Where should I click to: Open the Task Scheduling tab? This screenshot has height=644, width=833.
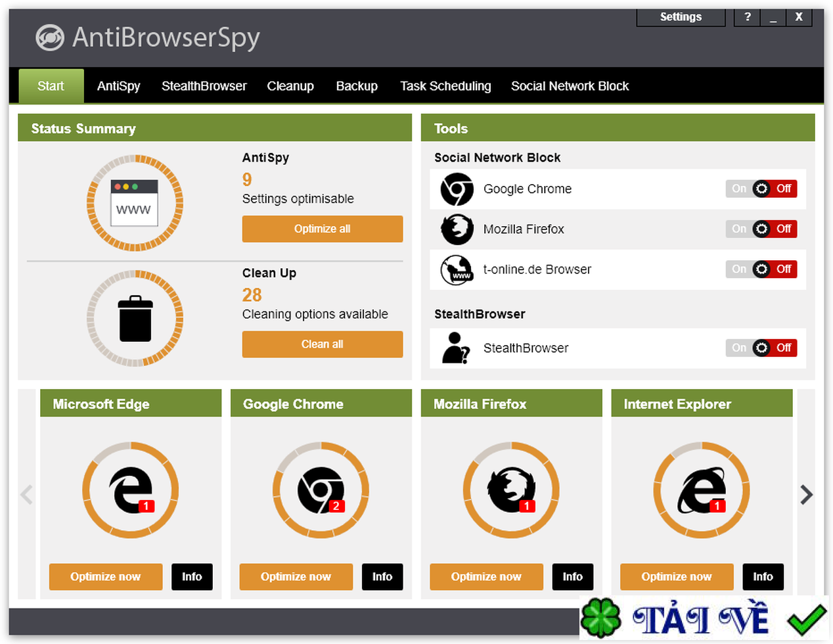pos(445,85)
